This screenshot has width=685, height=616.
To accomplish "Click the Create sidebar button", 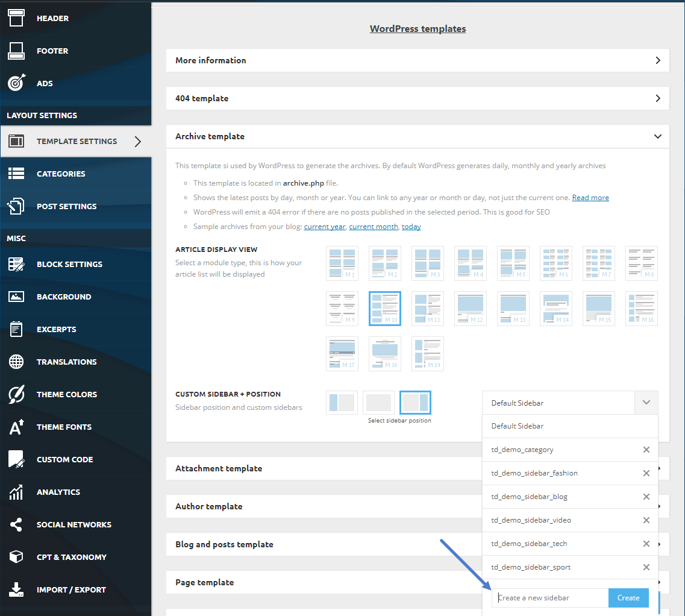I will point(628,598).
